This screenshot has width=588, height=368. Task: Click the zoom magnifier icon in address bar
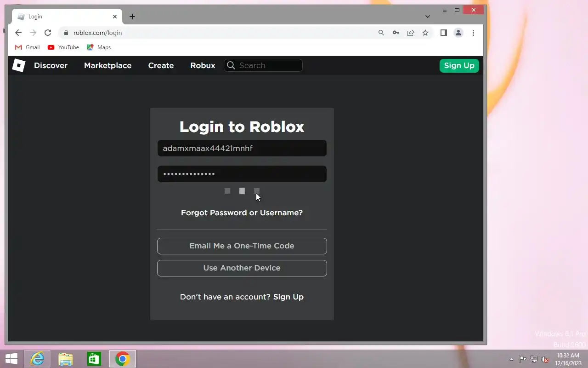381,33
